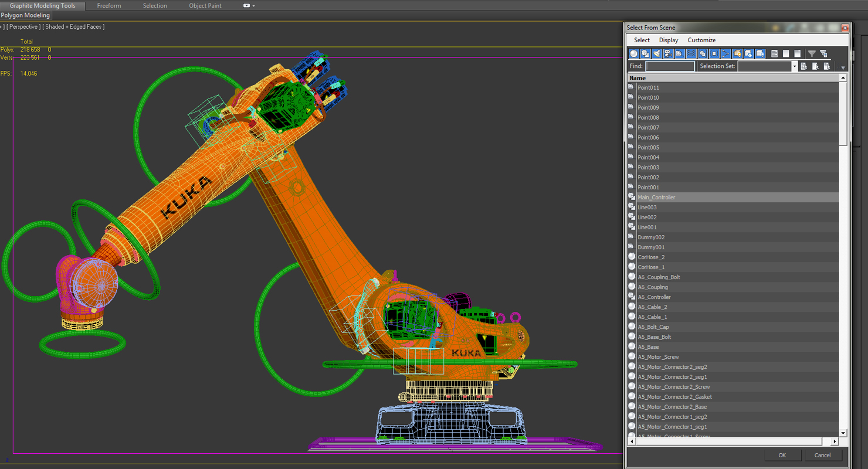Screen dimensions: 868x469
Task: Click the vertical scrollbar thumb in object list
Action: (x=843, y=114)
